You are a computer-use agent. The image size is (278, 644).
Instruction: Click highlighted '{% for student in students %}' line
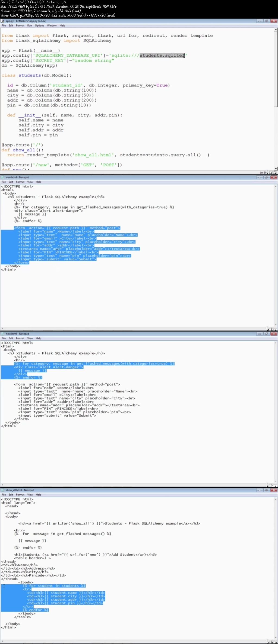[x=54, y=586]
